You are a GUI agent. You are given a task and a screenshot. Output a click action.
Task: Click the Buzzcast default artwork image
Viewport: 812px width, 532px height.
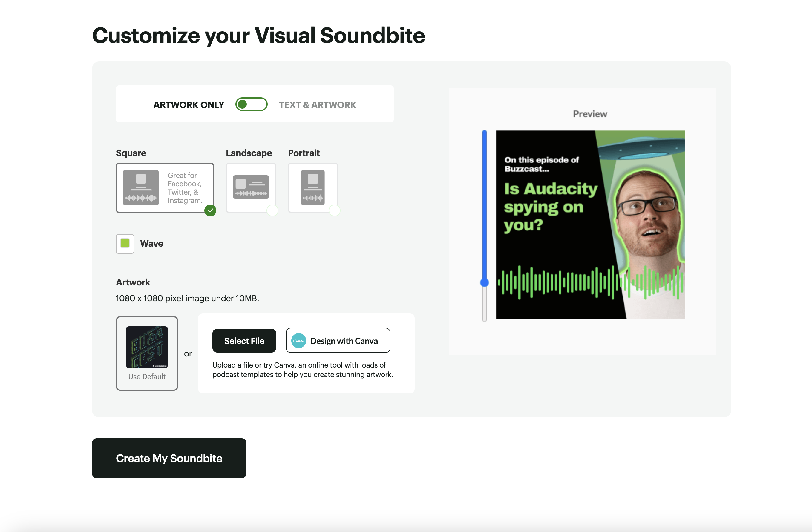coord(147,347)
